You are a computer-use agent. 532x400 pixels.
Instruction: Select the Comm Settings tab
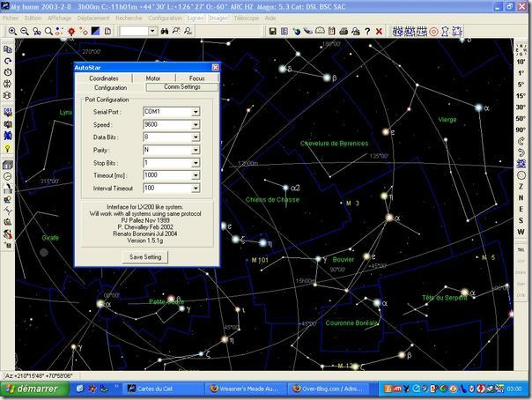click(182, 87)
